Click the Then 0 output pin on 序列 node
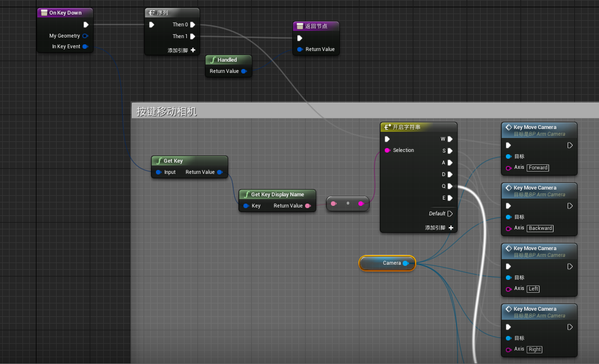The width and height of the screenshot is (599, 364). pyautogui.click(x=191, y=25)
